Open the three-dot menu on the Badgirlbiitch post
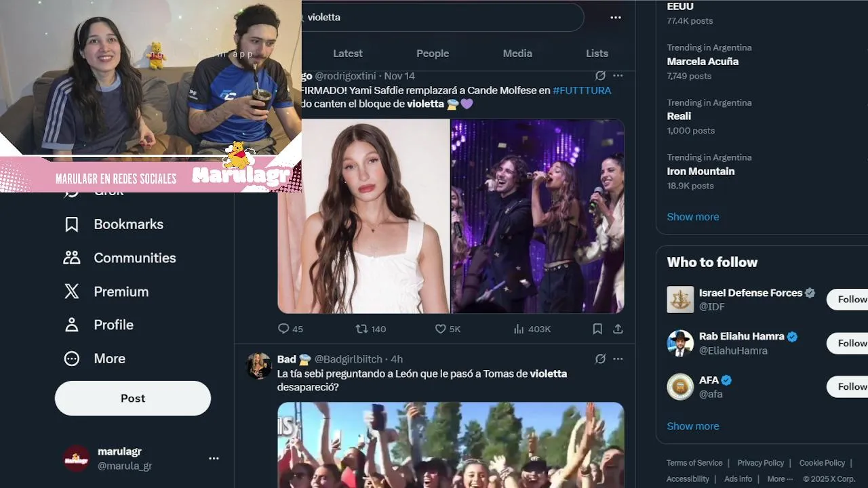The height and width of the screenshot is (488, 868). click(x=618, y=359)
